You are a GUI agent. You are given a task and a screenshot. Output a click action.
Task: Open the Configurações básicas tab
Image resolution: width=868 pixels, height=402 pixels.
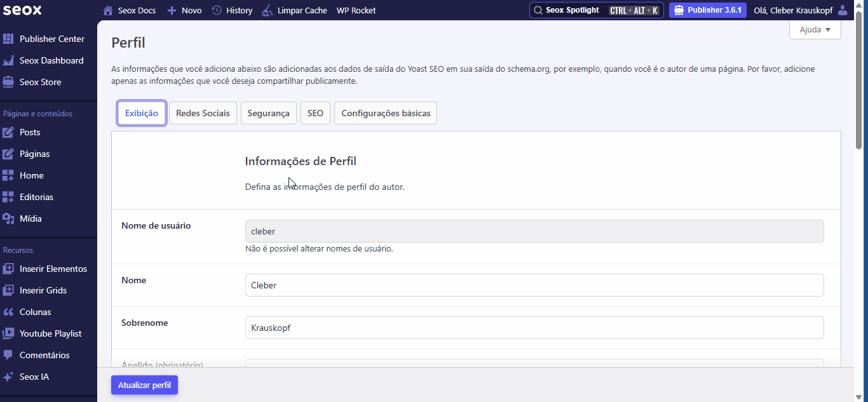pos(386,113)
